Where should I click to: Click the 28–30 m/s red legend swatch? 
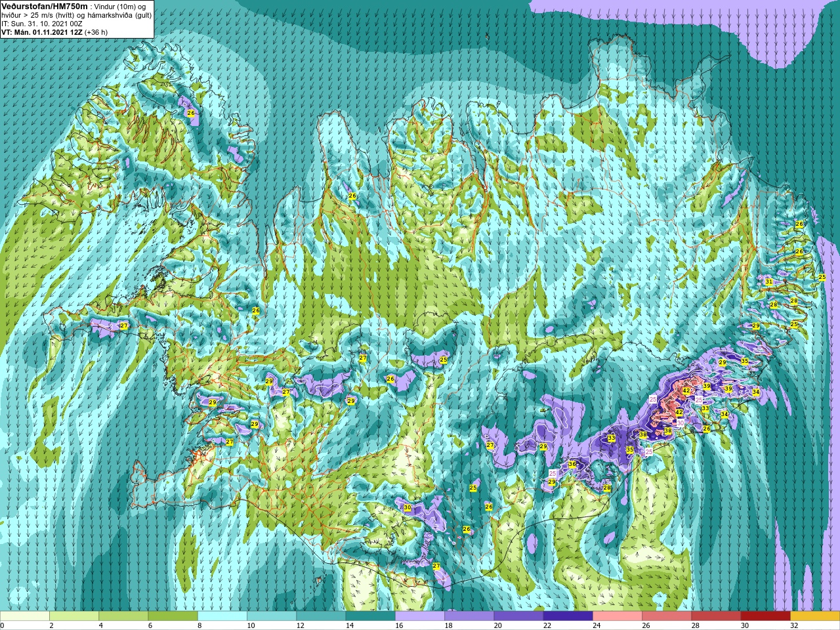pos(716,616)
